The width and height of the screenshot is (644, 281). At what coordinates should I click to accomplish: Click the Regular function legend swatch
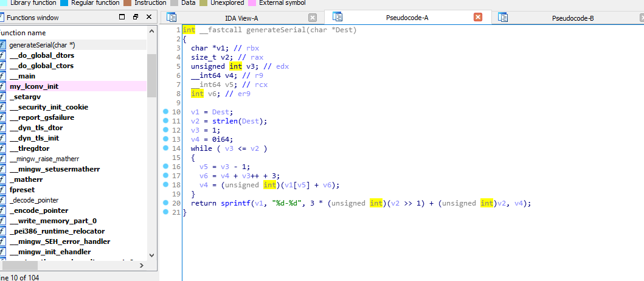point(64,3)
